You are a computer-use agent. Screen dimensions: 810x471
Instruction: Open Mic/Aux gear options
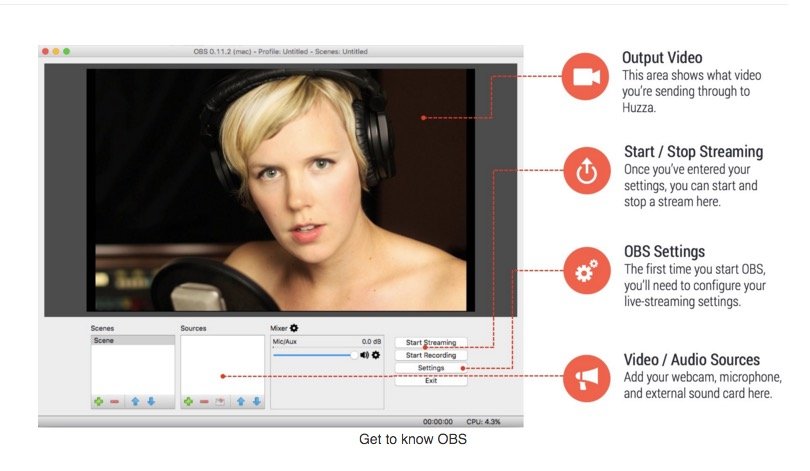(x=376, y=354)
